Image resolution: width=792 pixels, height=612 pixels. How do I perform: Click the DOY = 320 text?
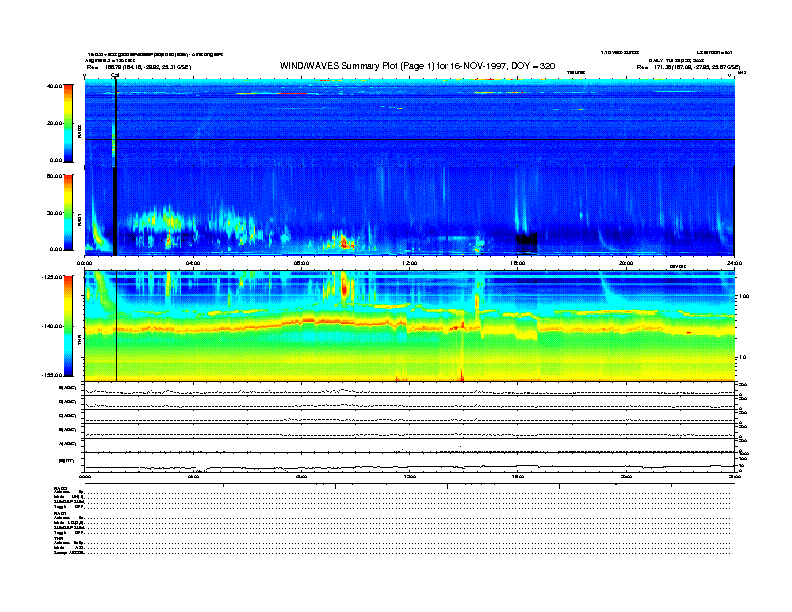tap(533, 66)
